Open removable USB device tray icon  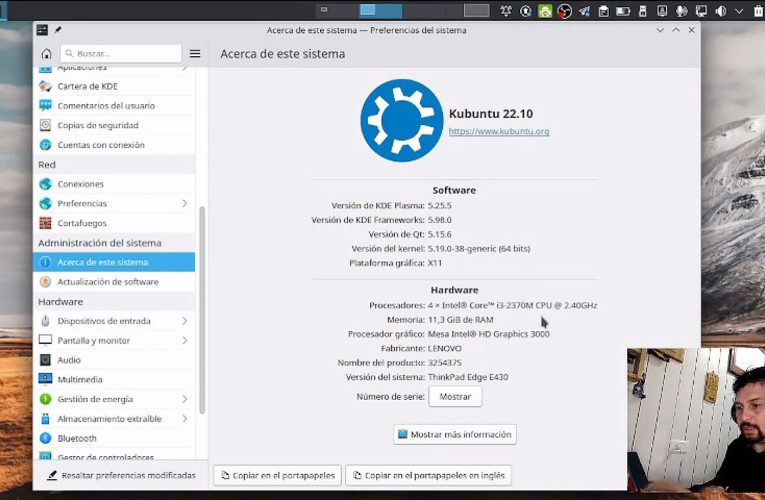[643, 11]
